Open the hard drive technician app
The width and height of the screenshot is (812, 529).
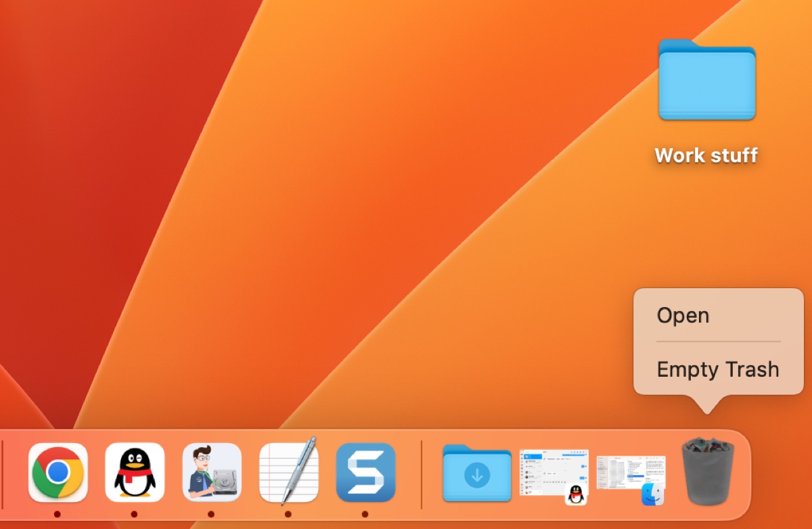pos(212,472)
